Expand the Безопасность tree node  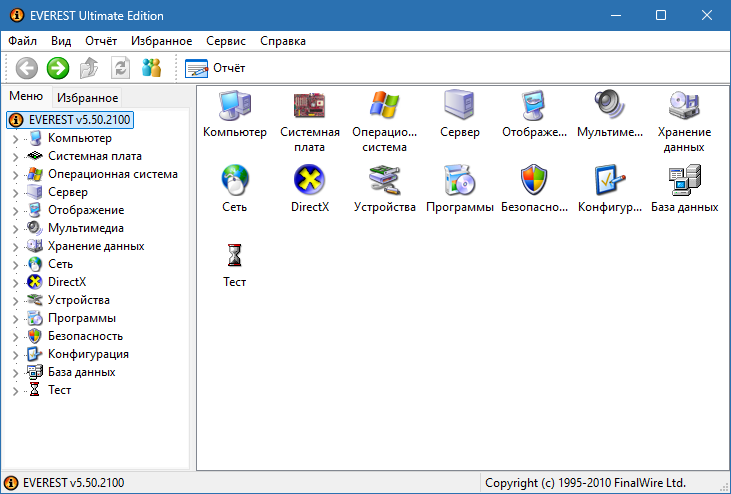(15, 336)
